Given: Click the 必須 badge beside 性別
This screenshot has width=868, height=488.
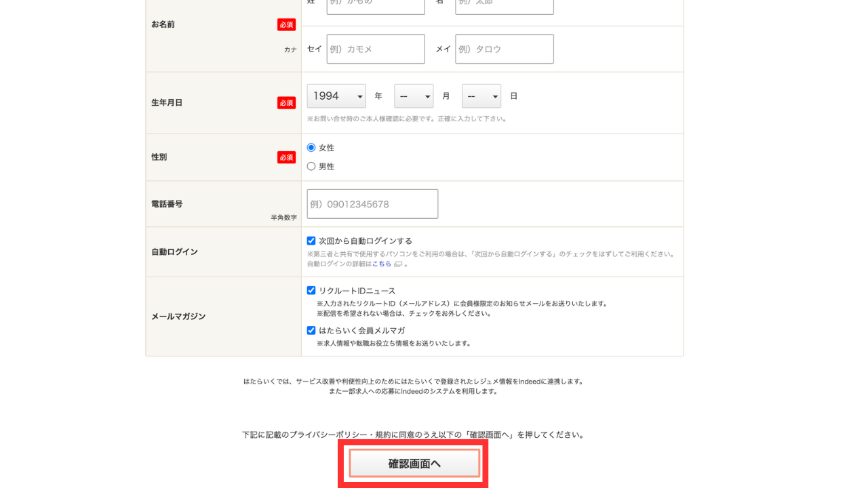Looking at the screenshot, I should 286,157.
